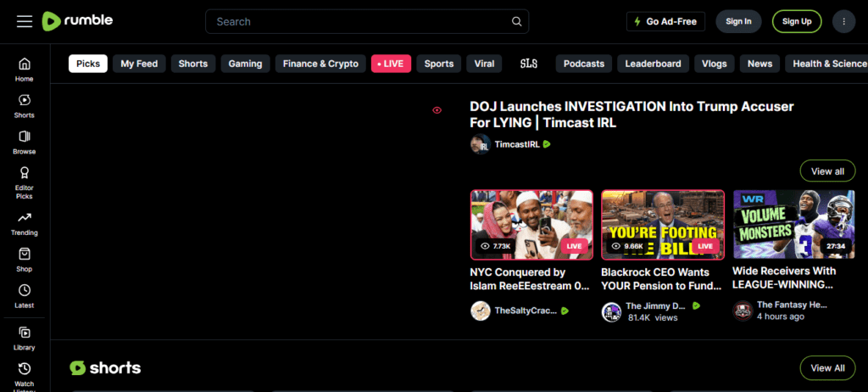This screenshot has height=392, width=868.
Task: Open the hamburger main menu
Action: click(25, 21)
